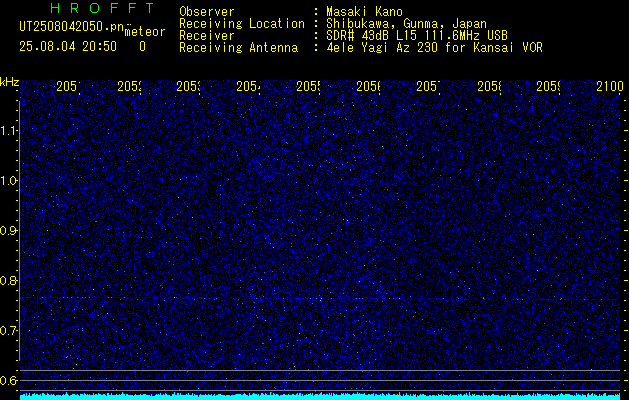
Task: Click the cyan signal level strip
Action: point(320,397)
